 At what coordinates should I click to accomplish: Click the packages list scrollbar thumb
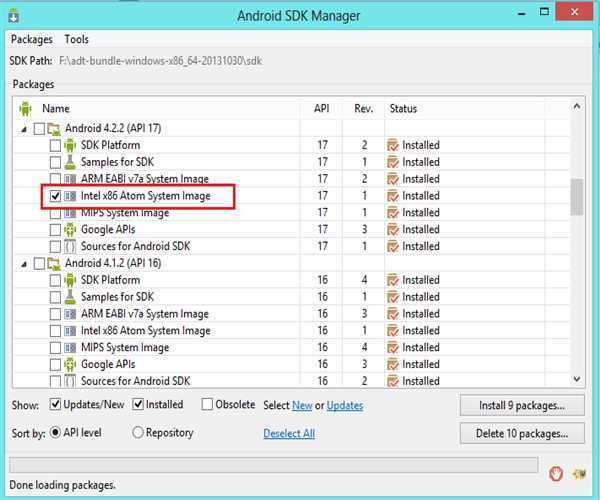[577, 197]
